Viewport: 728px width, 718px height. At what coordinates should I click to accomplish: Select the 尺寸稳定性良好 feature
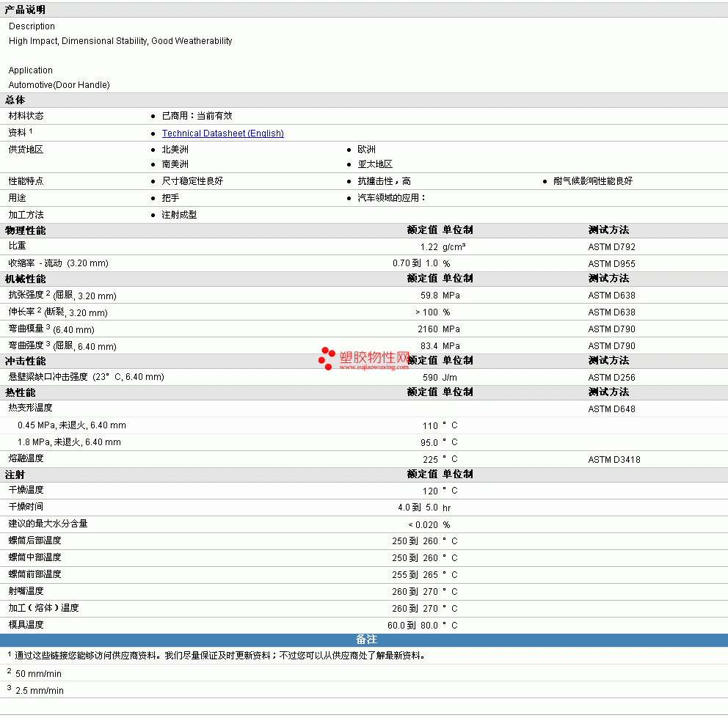point(192,181)
